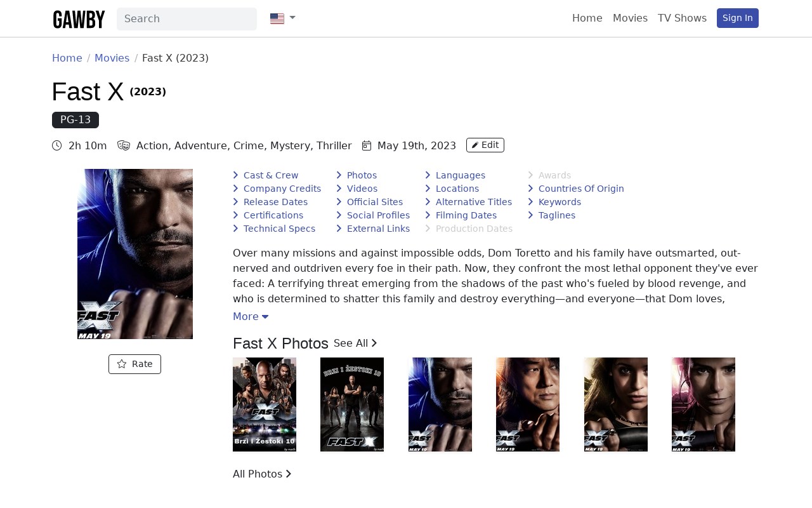
Task: Go to Movies in top navigation
Action: click(x=630, y=18)
